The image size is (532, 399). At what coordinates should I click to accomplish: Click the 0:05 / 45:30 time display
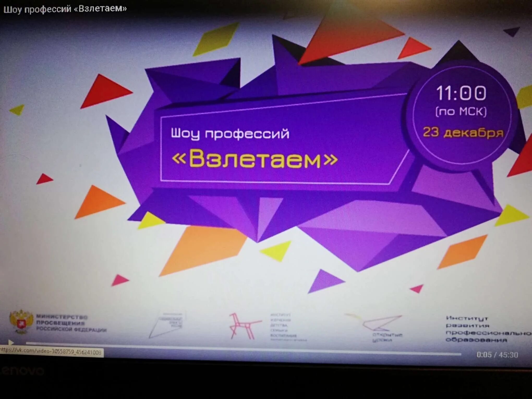[497, 355]
